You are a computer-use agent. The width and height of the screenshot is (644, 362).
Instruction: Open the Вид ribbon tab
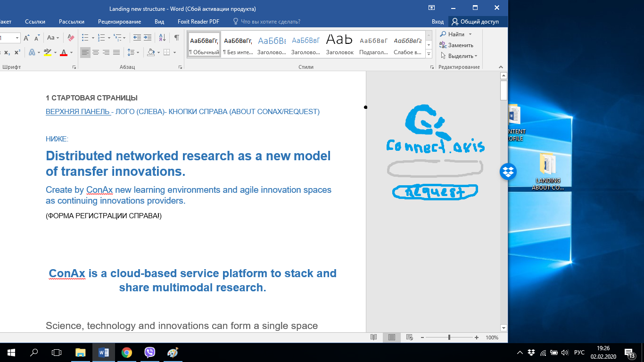click(x=159, y=22)
